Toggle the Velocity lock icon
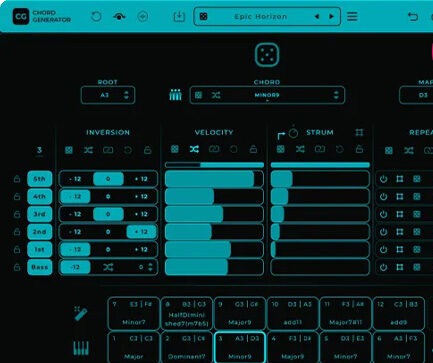This screenshot has height=363, width=433. pos(253,149)
